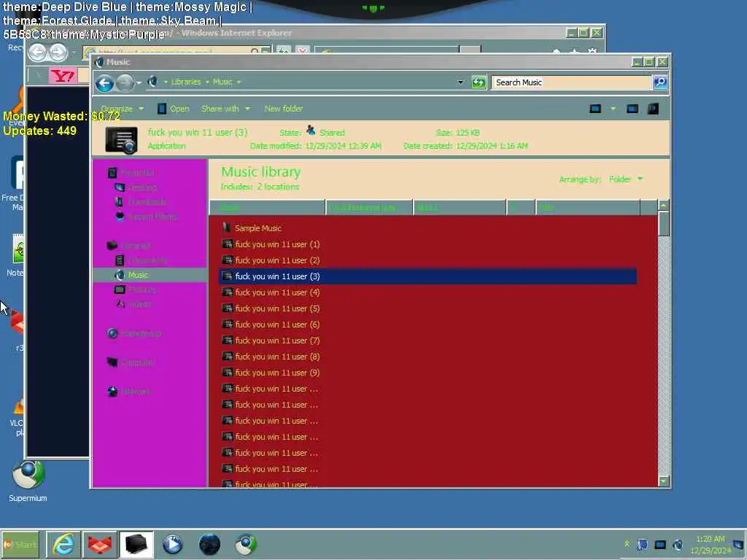Click Open in the explorer toolbar

174,109
